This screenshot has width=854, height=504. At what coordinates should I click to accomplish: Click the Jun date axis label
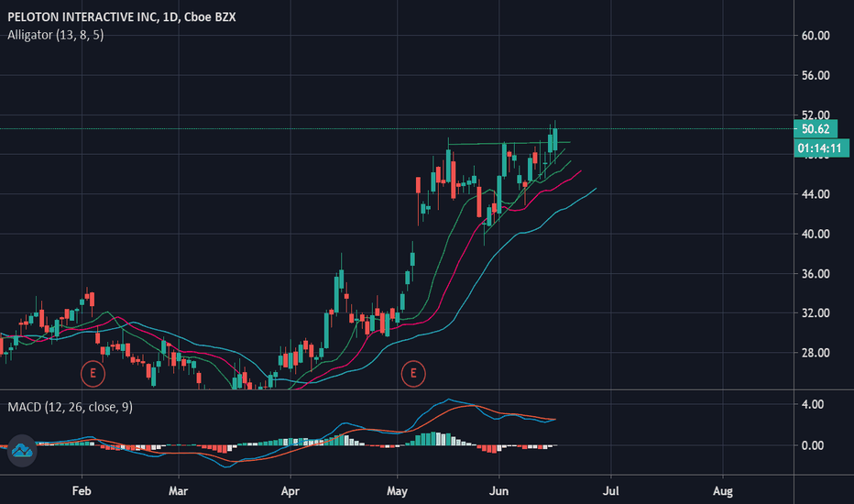tap(498, 491)
